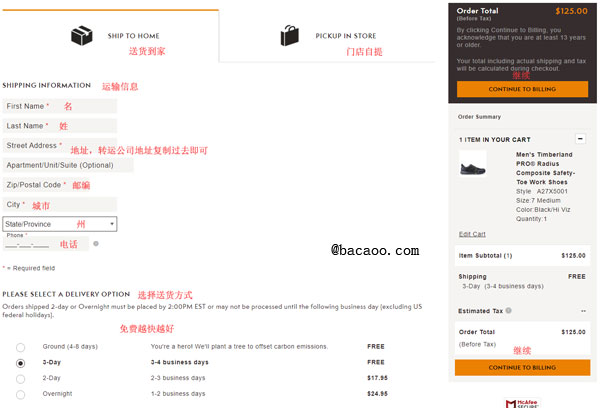
Task: Focus the First Name input field
Action: tap(60, 106)
